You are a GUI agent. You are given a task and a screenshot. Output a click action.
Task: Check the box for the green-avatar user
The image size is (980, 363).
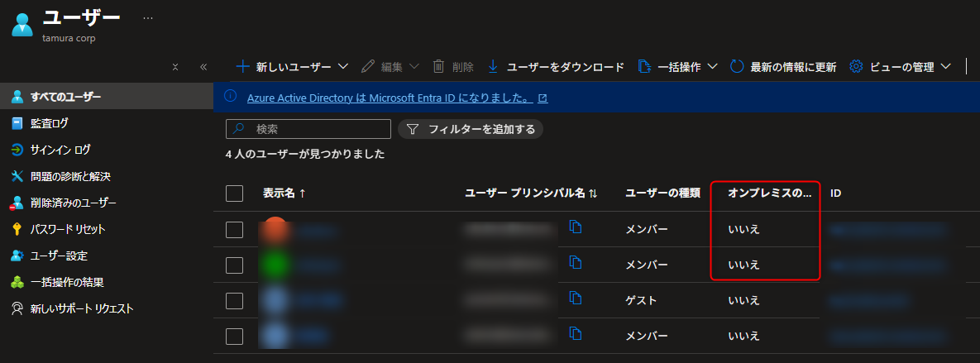[234, 265]
